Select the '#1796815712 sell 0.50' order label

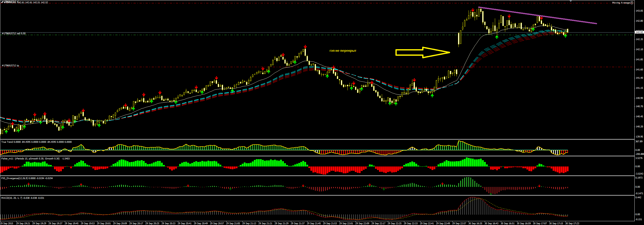tap(14, 33)
